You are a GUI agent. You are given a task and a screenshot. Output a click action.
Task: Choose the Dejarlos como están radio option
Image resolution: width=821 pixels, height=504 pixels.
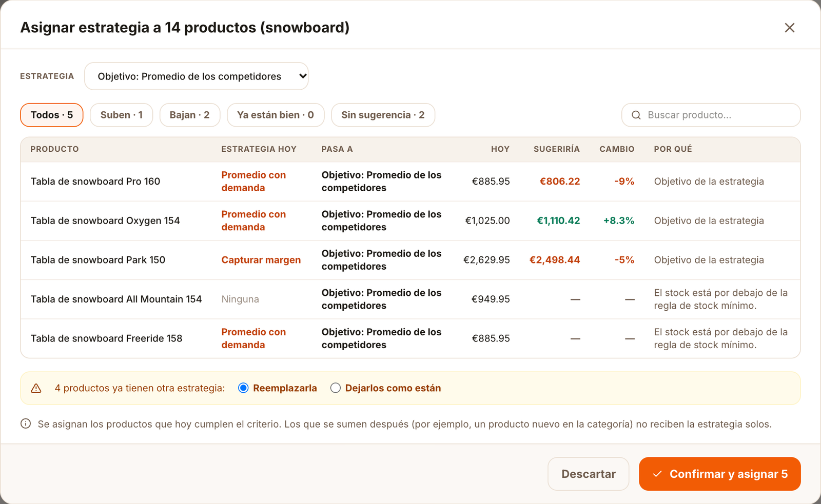tap(335, 388)
